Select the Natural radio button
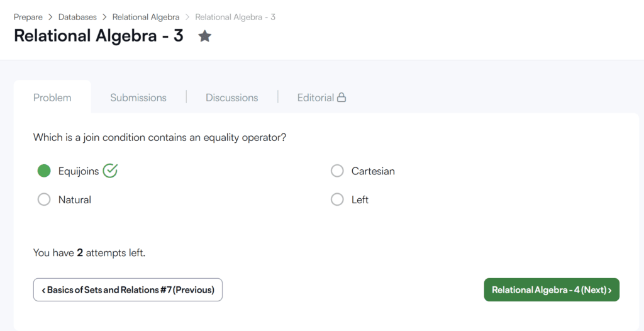The width and height of the screenshot is (644, 331). pyautogui.click(x=44, y=199)
